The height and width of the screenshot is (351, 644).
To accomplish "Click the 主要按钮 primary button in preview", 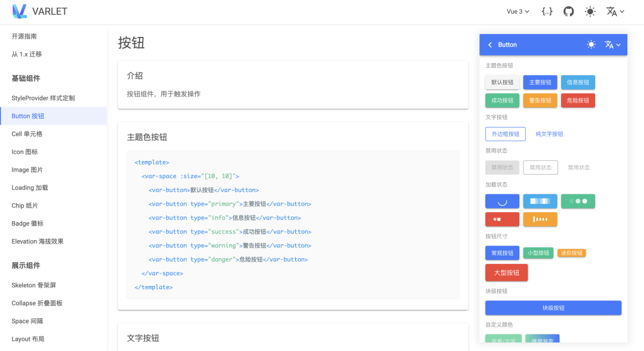I will tap(540, 82).
